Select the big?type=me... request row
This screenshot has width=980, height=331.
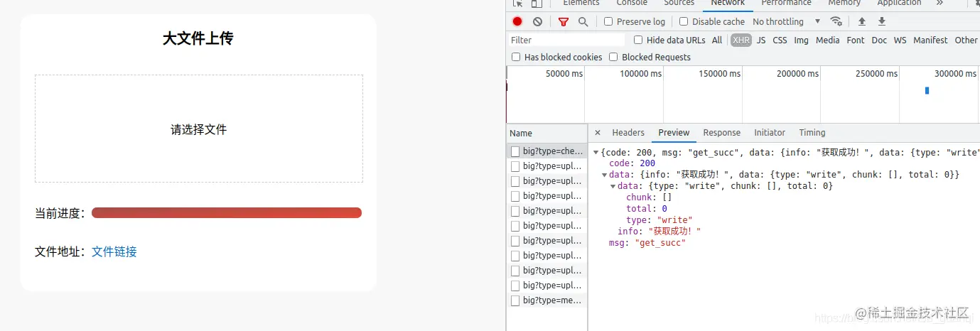click(x=547, y=300)
